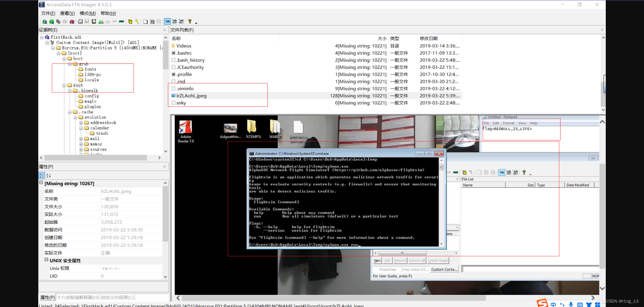Click the properties pane scroll-down arrow
The width and height of the screenshot is (644, 307).
tap(165, 277)
